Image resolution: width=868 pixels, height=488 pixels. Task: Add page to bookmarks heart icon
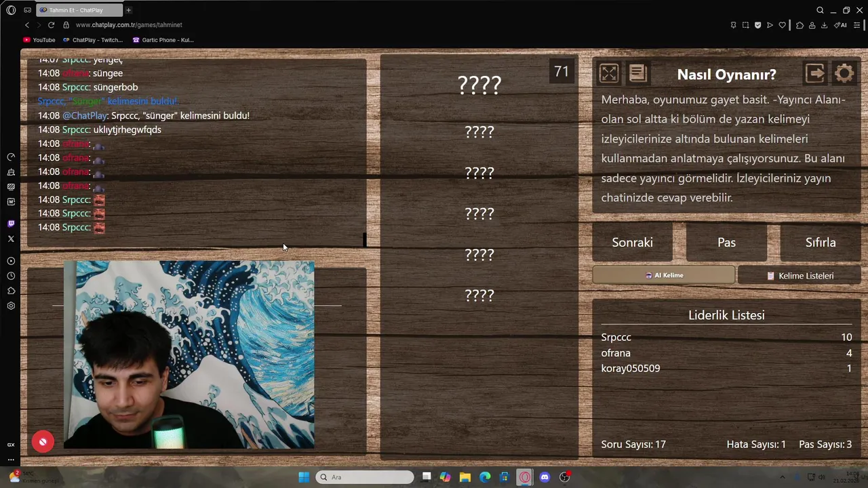tap(782, 25)
